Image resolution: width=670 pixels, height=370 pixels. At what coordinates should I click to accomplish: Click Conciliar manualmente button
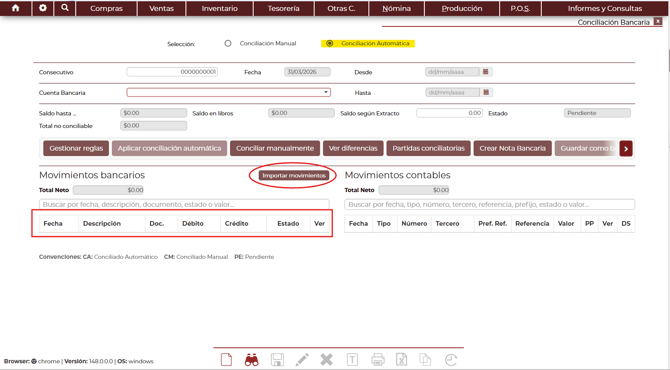275,148
